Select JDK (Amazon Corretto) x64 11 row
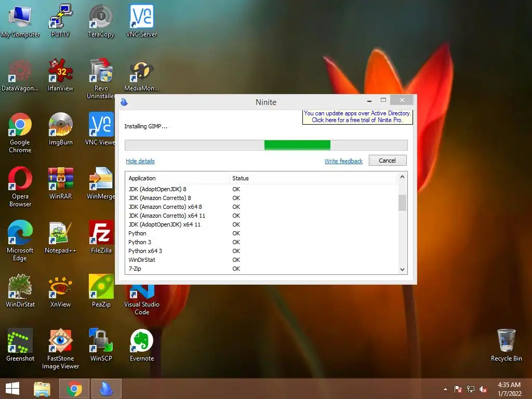The width and height of the screenshot is (532, 399). click(261, 216)
